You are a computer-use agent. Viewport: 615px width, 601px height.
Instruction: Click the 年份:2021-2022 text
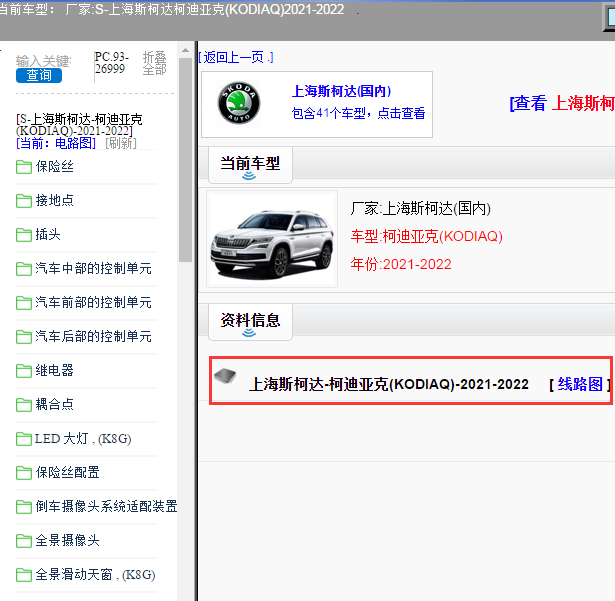(401, 264)
